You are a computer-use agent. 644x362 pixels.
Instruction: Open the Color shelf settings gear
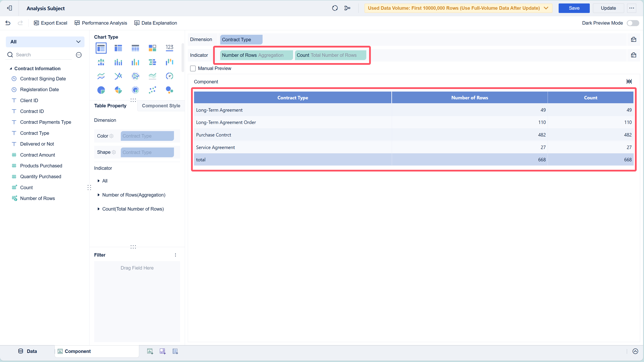pos(112,136)
